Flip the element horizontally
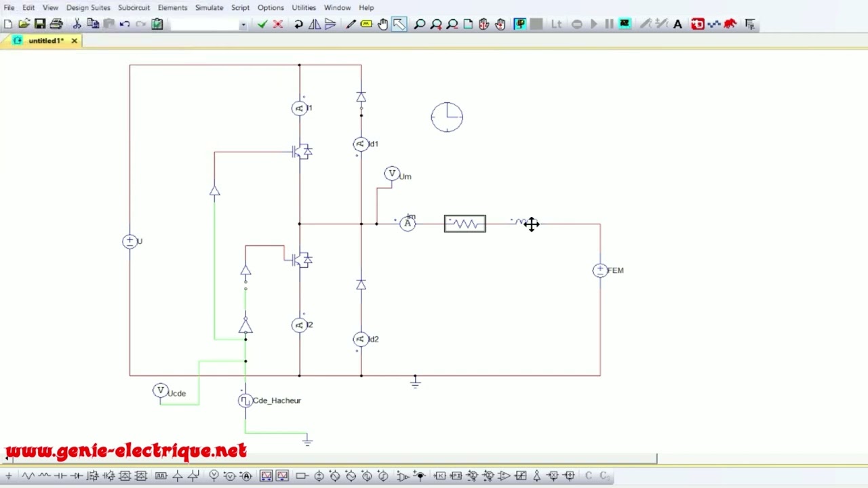The image size is (868, 488). tap(315, 24)
